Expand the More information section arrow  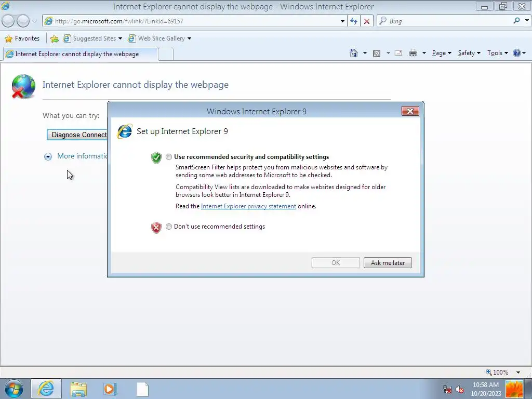48,156
